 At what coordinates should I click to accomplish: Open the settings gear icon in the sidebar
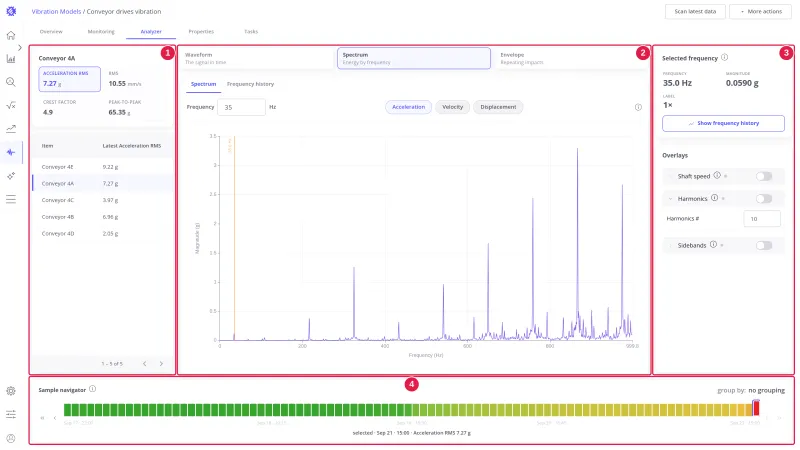pos(11,391)
